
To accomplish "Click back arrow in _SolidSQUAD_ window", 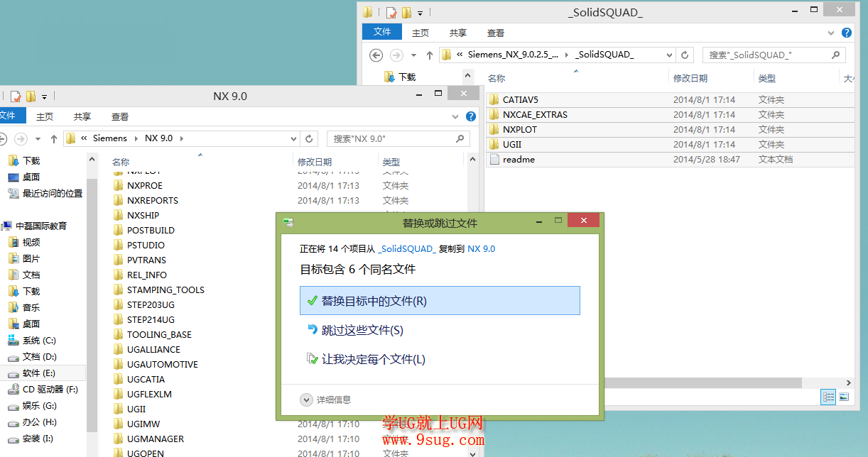I will [376, 55].
